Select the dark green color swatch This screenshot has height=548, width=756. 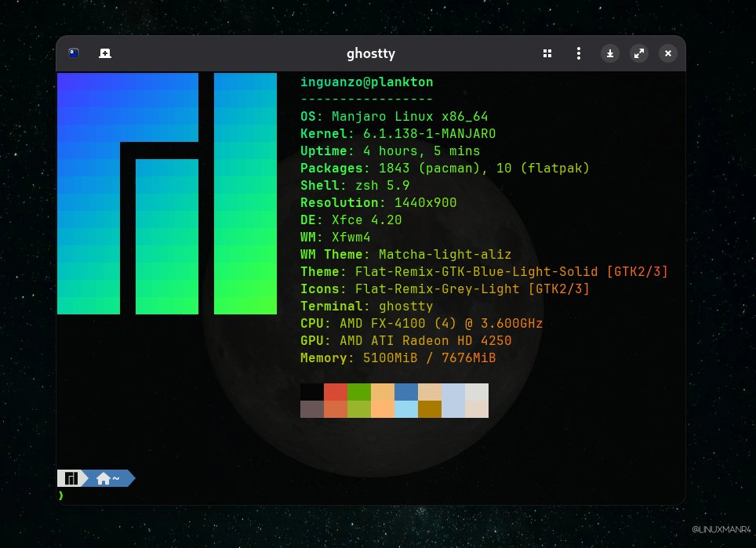(359, 392)
